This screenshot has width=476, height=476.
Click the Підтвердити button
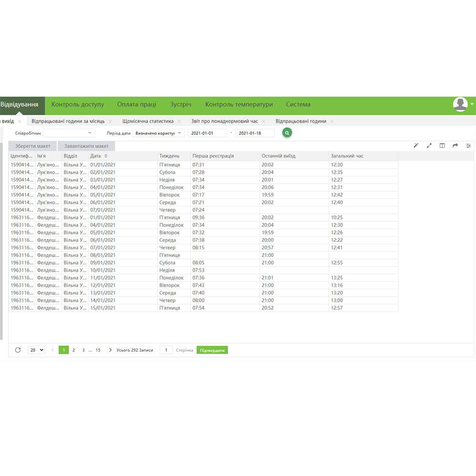[212, 350]
